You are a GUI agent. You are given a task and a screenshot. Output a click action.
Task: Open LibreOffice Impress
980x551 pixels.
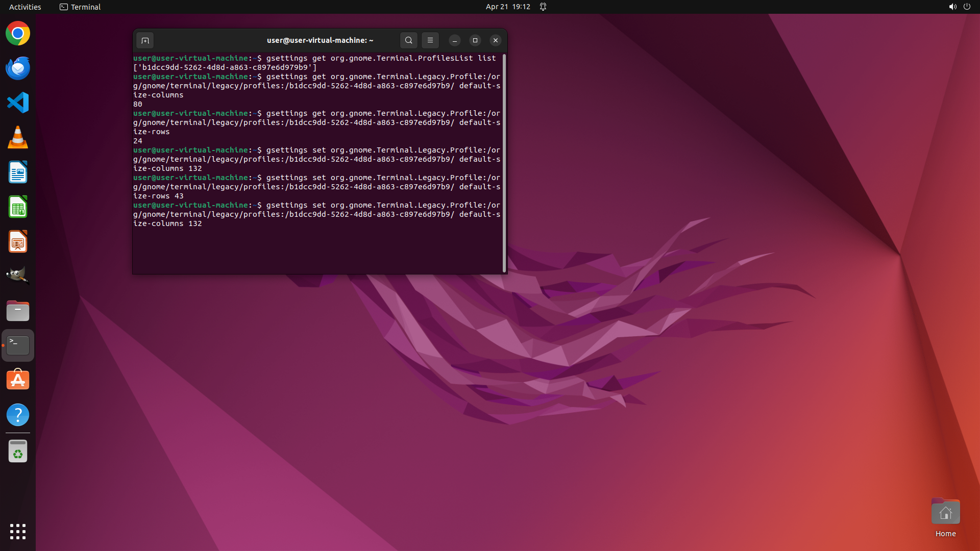[18, 242]
